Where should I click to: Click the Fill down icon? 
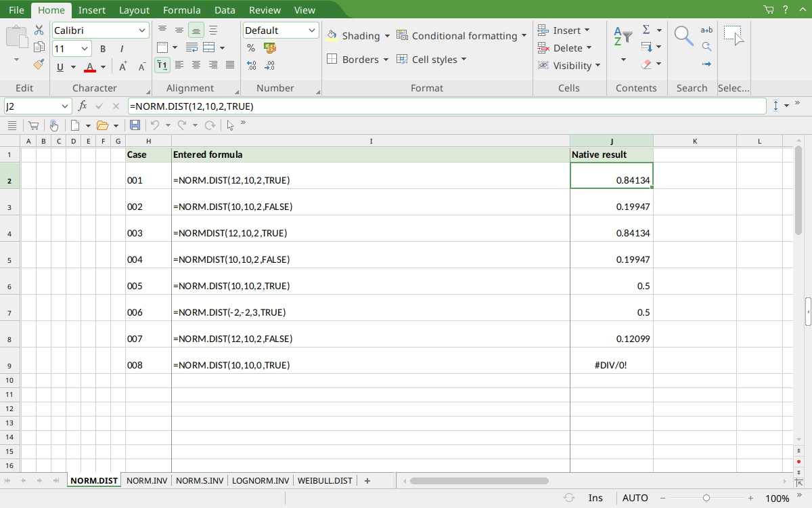[646, 47]
